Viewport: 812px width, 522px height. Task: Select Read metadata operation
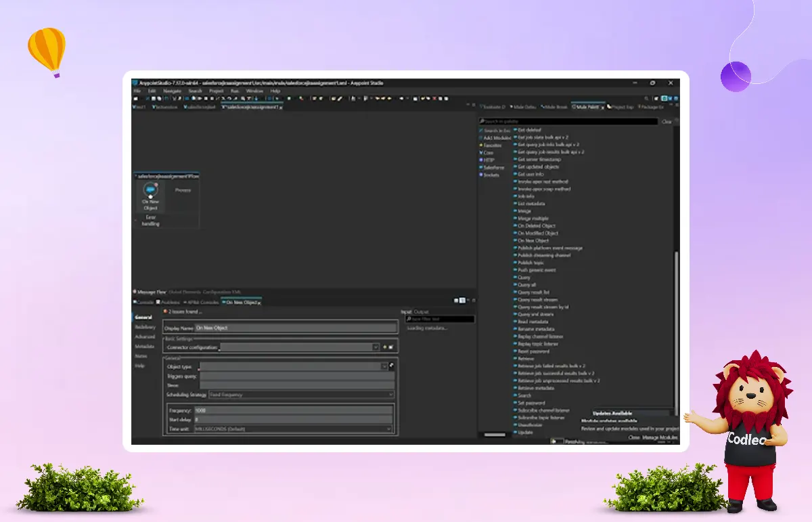532,322
